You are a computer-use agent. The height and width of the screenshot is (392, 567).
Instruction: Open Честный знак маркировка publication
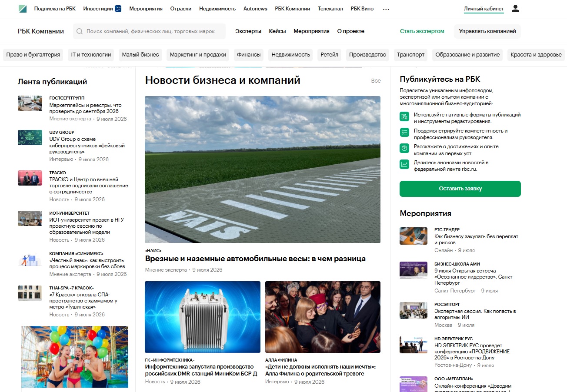[87, 263]
